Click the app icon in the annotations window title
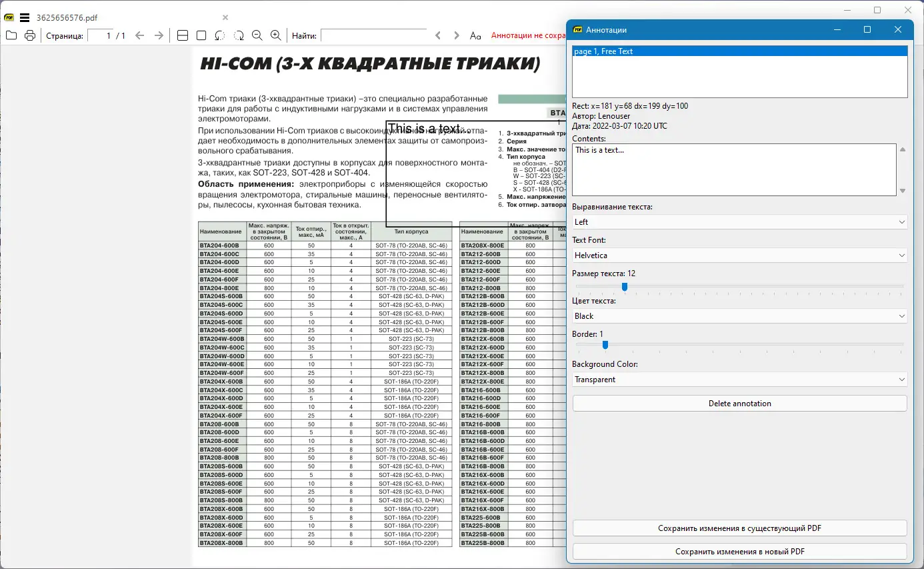This screenshot has width=924, height=569. coord(577,29)
